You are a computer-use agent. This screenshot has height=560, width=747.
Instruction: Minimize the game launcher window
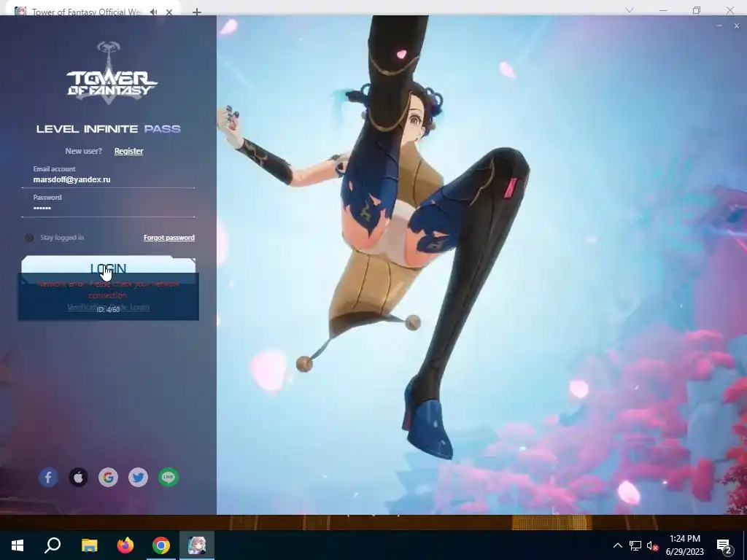tap(719, 26)
